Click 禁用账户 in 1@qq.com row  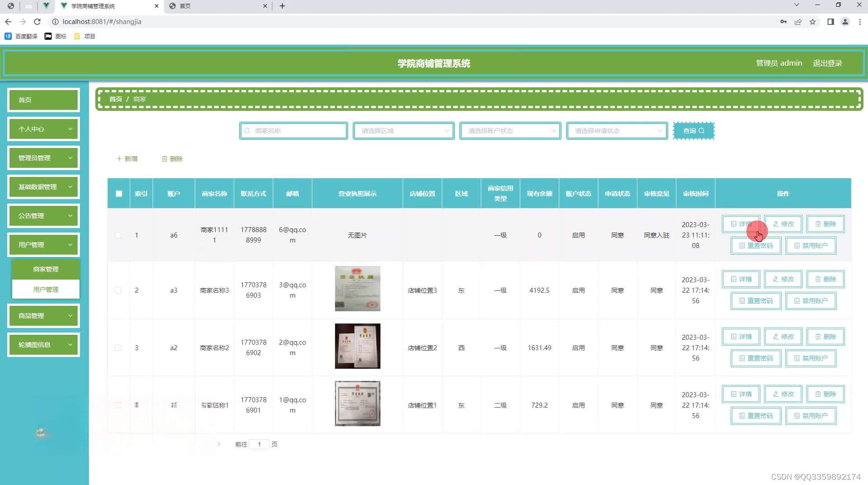pos(811,416)
